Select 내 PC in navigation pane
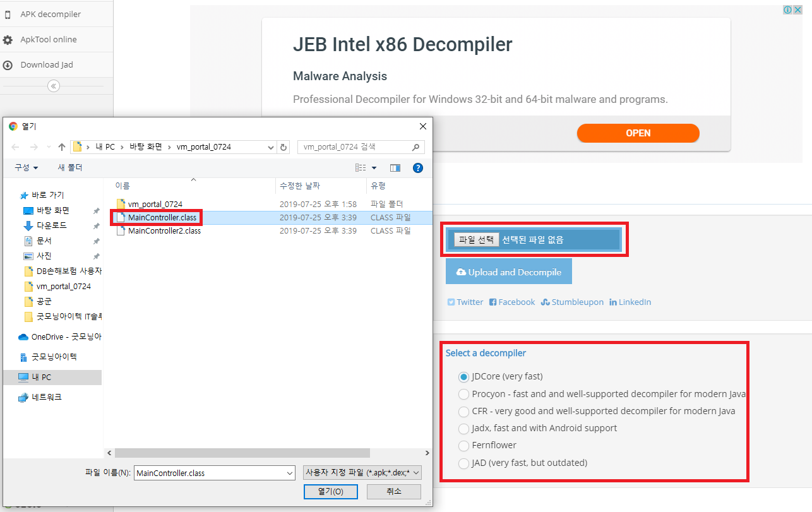Image resolution: width=812 pixels, height=512 pixels. point(52,378)
